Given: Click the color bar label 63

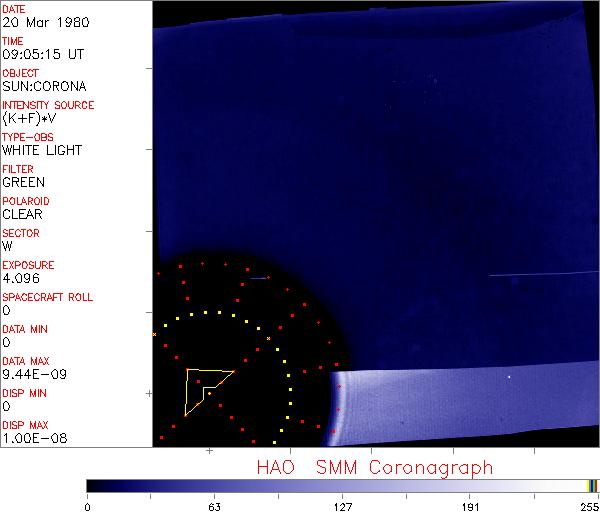Looking at the screenshot, I should point(214,507).
